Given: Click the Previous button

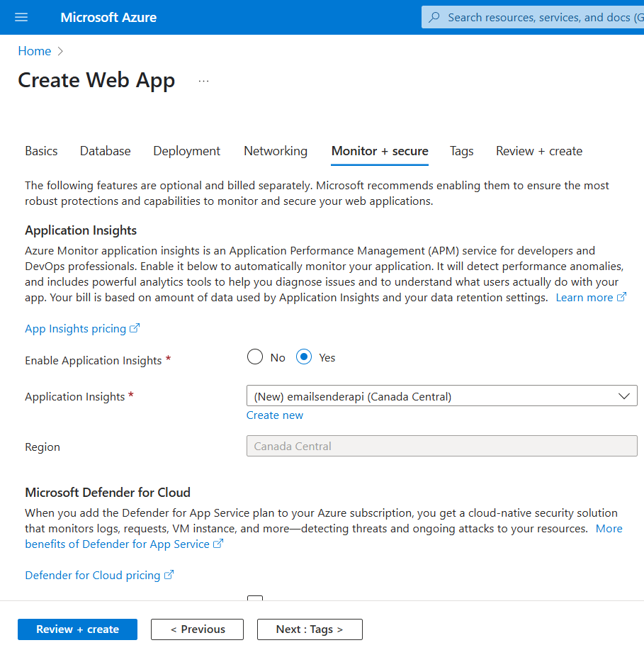Looking at the screenshot, I should pyautogui.click(x=197, y=629).
